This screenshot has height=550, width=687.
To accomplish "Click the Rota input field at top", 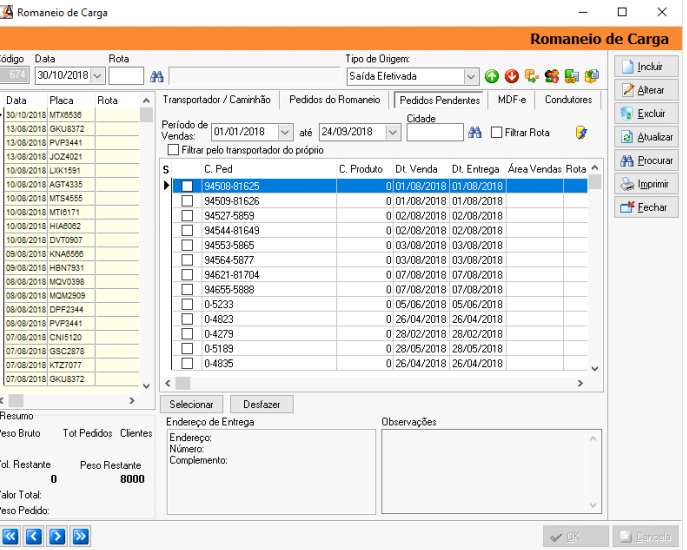I will [126, 76].
